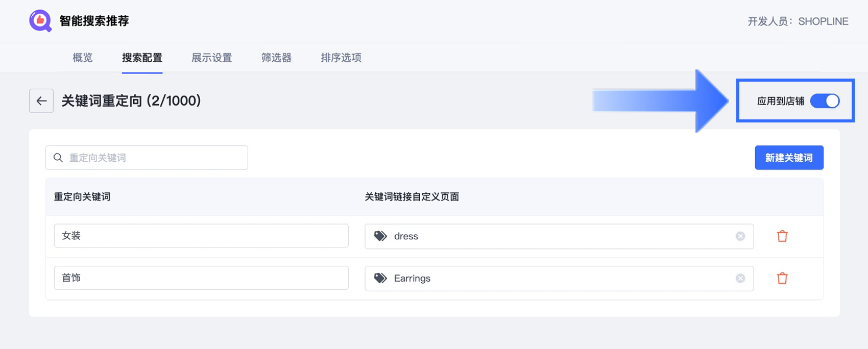The width and height of the screenshot is (868, 349).
Task: Click the back arrow button
Action: pyautogui.click(x=41, y=101)
